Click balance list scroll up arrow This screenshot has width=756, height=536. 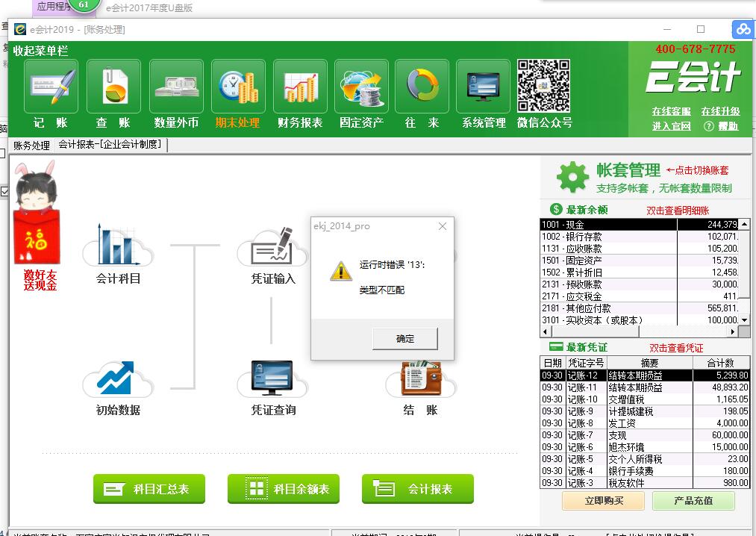[x=744, y=224]
